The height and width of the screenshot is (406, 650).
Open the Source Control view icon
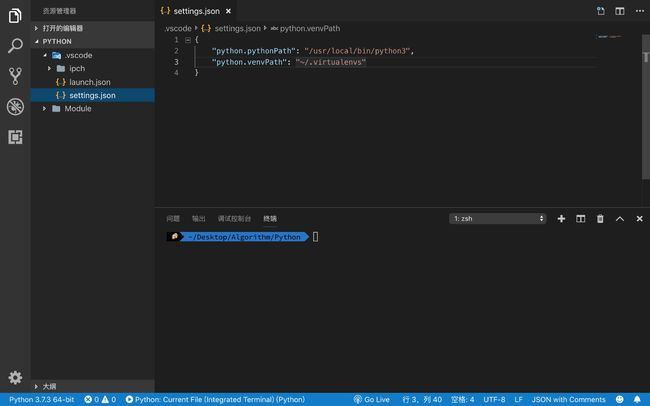pos(15,76)
